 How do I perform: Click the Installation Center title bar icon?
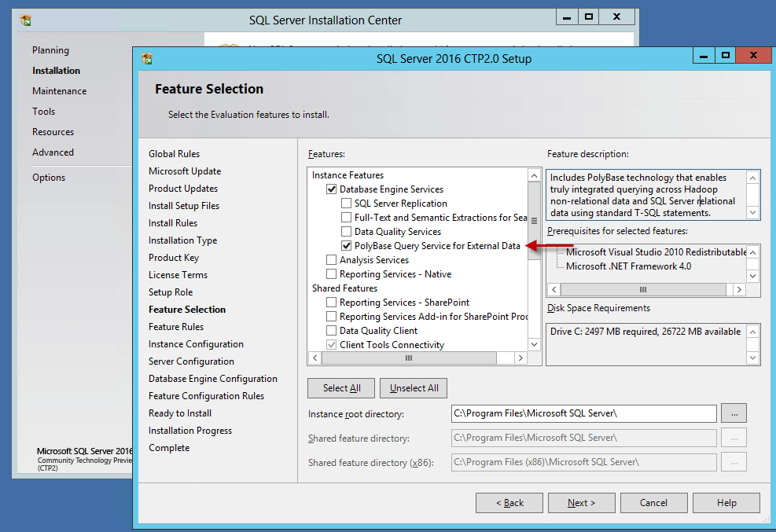pyautogui.click(x=25, y=20)
